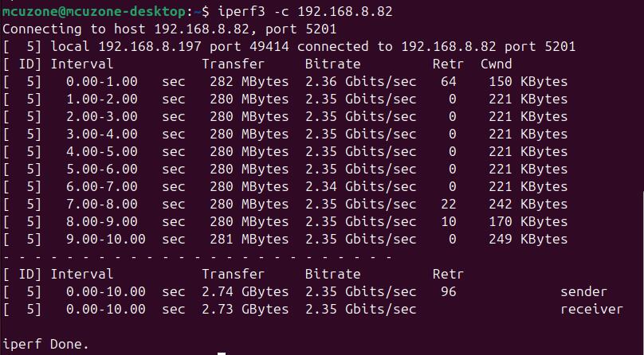Click the 2.34 Gbits/sec bitrate value
Image resolution: width=644 pixels, height=355 pixels.
[360, 186]
